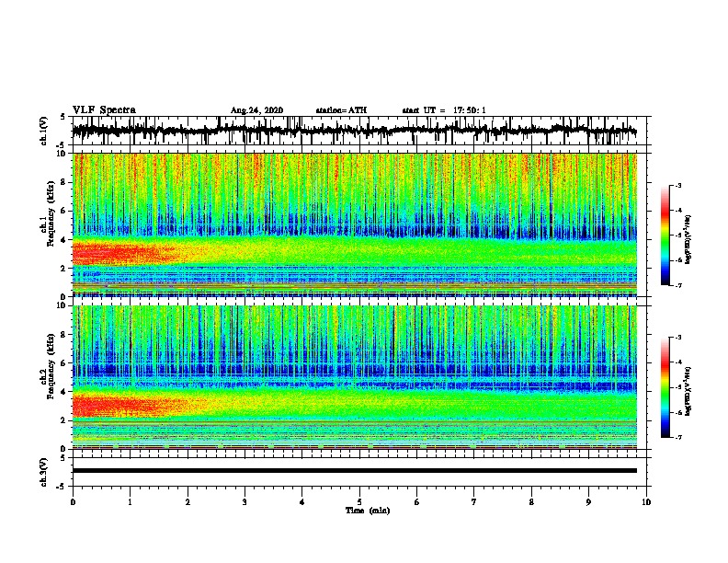Click the ch.2 frequency axis "4" tick label

pos(63,392)
